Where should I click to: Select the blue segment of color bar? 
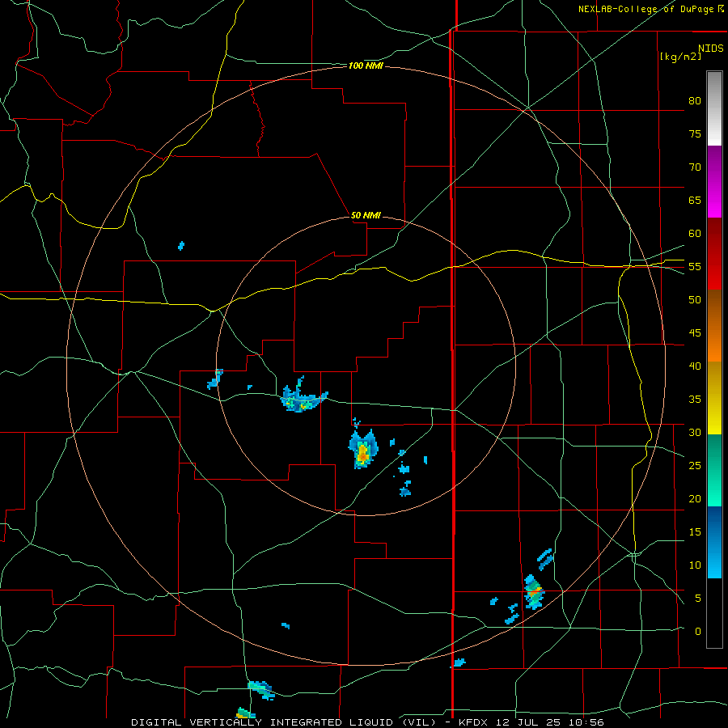pyautogui.click(x=714, y=542)
